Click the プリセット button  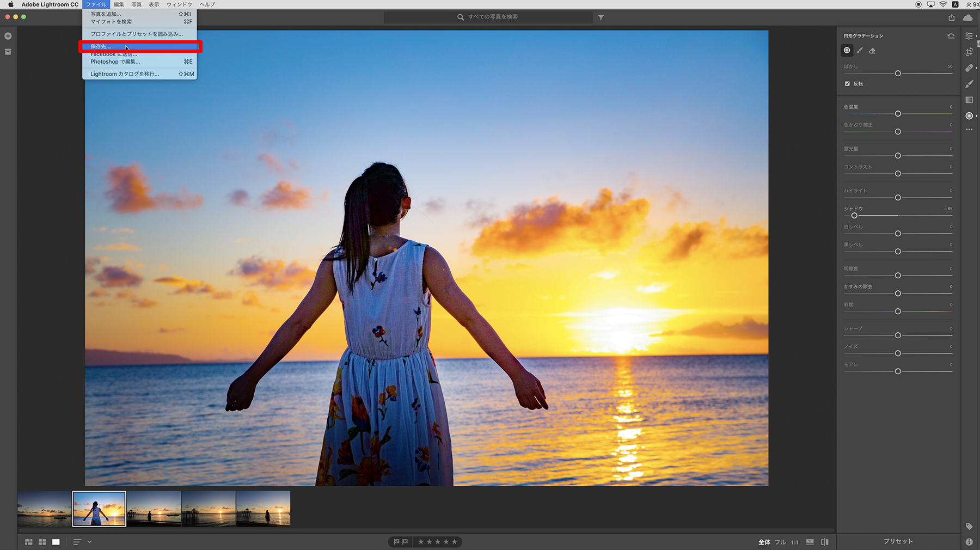898,541
